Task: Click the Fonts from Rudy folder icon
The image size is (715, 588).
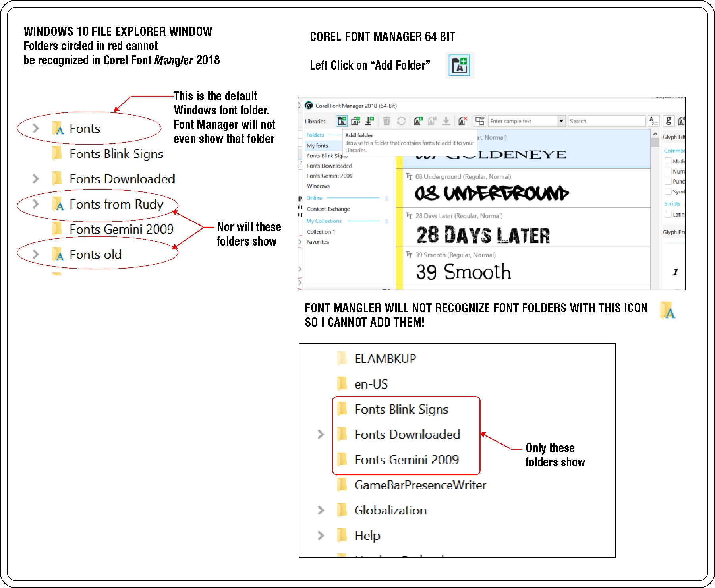Action: (58, 204)
